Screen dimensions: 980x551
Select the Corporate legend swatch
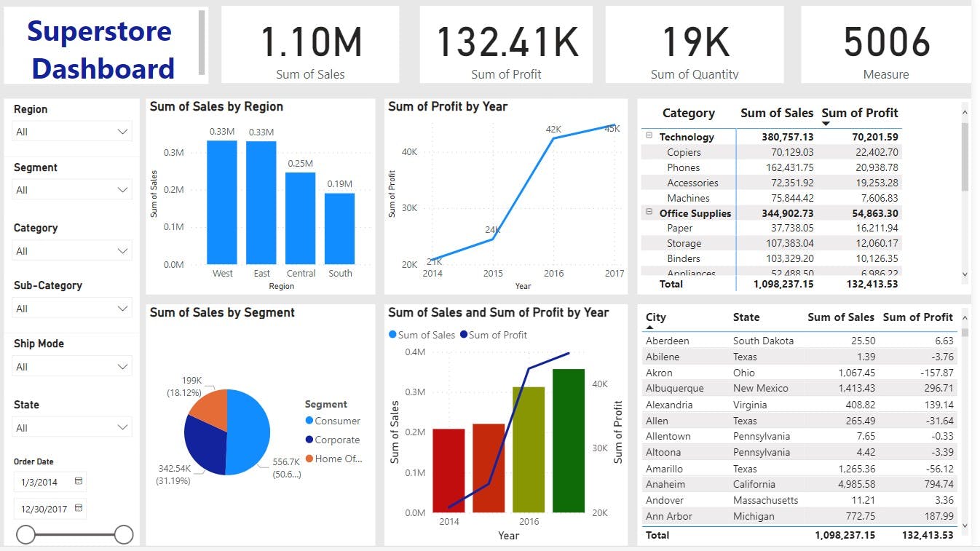(309, 440)
